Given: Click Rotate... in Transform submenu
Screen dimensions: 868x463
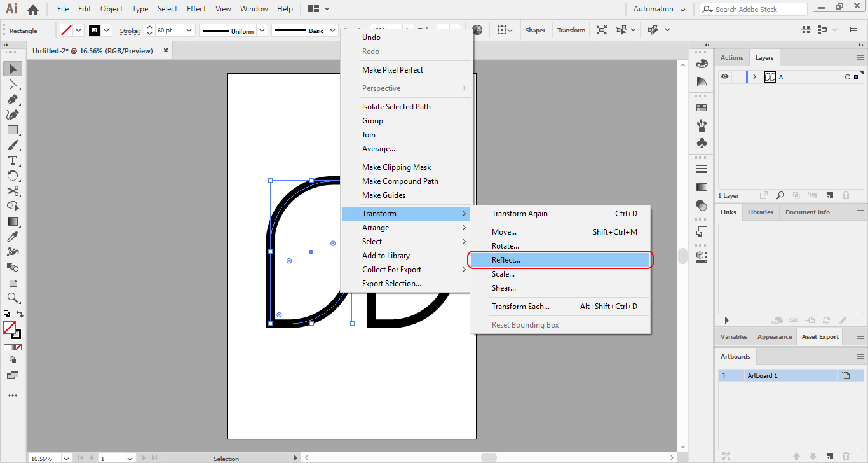Looking at the screenshot, I should [x=505, y=246].
